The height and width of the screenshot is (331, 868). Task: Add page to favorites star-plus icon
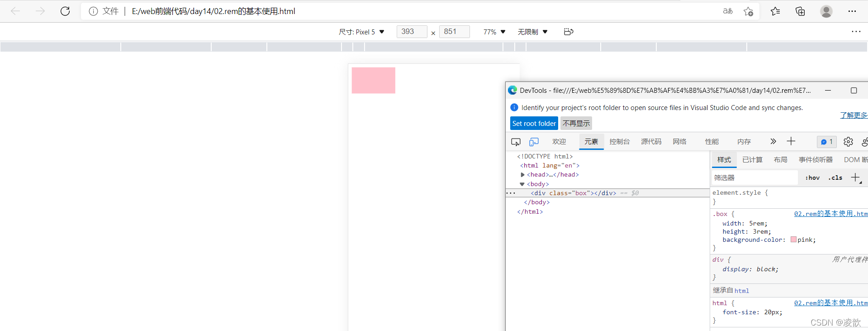point(749,11)
